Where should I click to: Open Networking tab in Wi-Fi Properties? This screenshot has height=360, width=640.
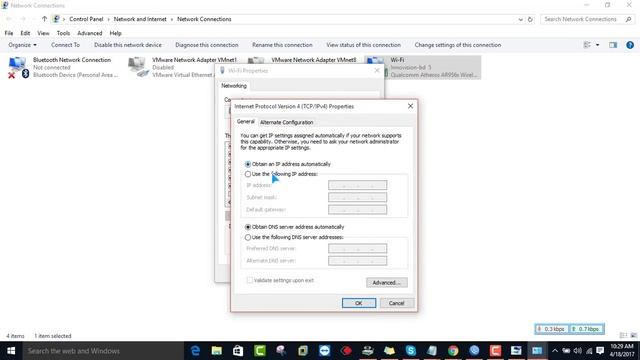tap(234, 86)
